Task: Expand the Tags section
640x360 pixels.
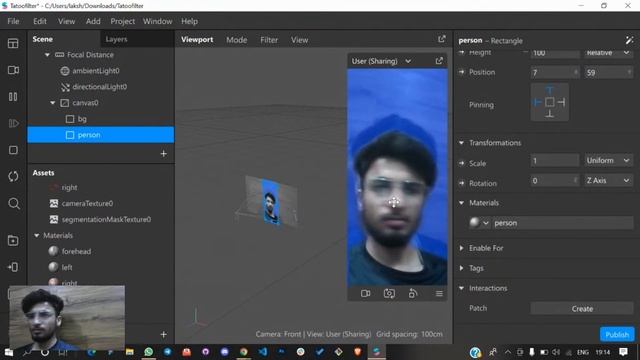Action: click(461, 268)
